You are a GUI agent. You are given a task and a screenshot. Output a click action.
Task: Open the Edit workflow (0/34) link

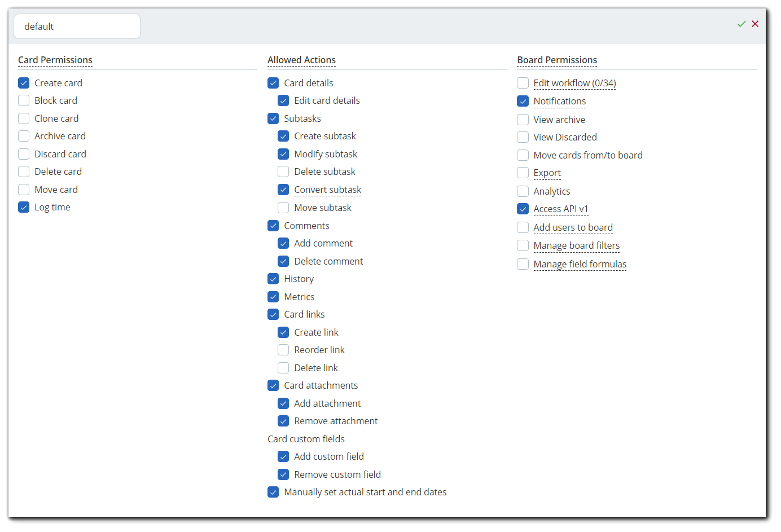point(574,83)
